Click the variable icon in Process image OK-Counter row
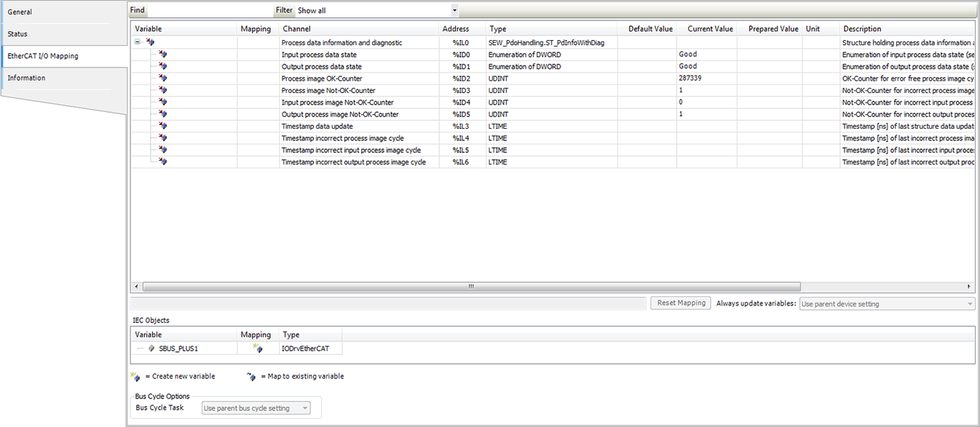 (x=162, y=79)
